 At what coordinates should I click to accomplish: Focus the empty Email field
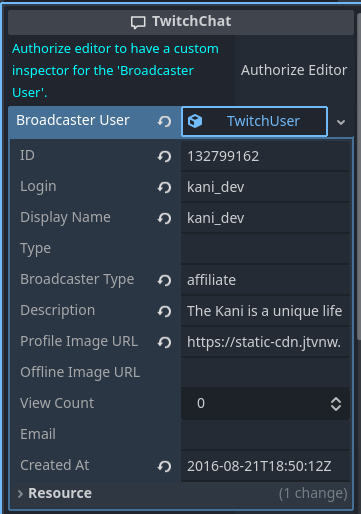click(266, 435)
